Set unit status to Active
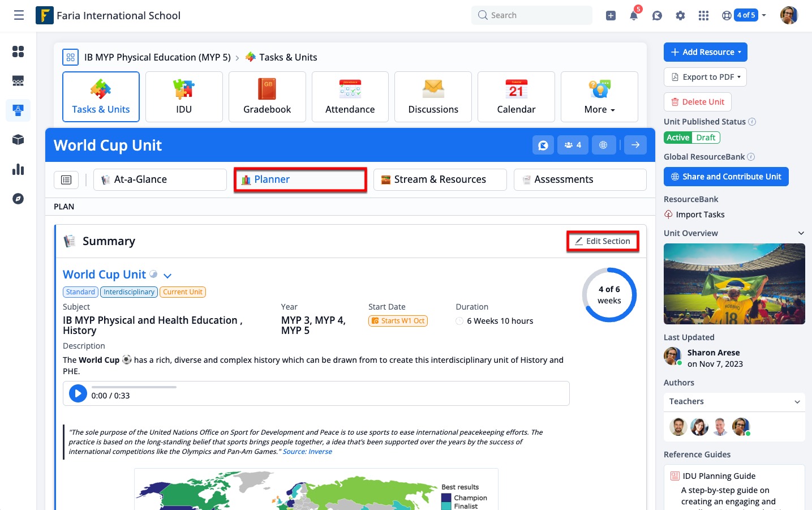The width and height of the screenshot is (812, 510). click(x=678, y=138)
